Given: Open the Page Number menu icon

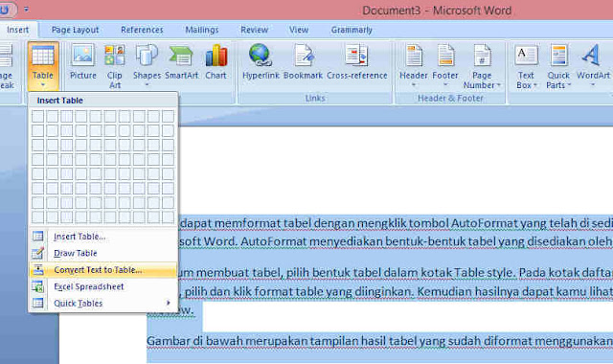Looking at the screenshot, I should (x=482, y=56).
